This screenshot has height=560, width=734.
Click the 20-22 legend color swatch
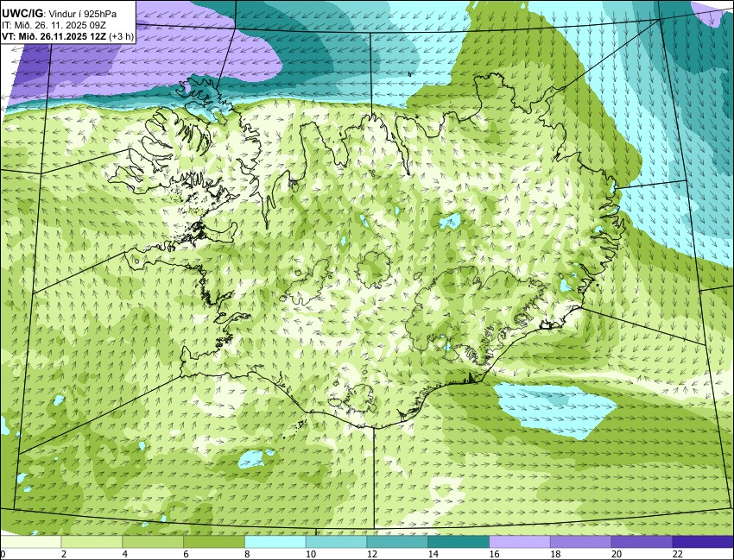pyautogui.click(x=642, y=542)
